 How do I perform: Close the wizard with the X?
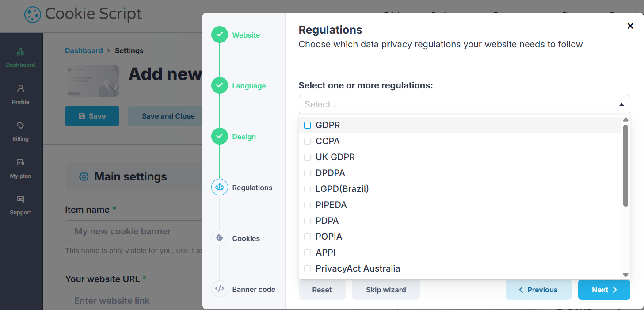coord(630,26)
